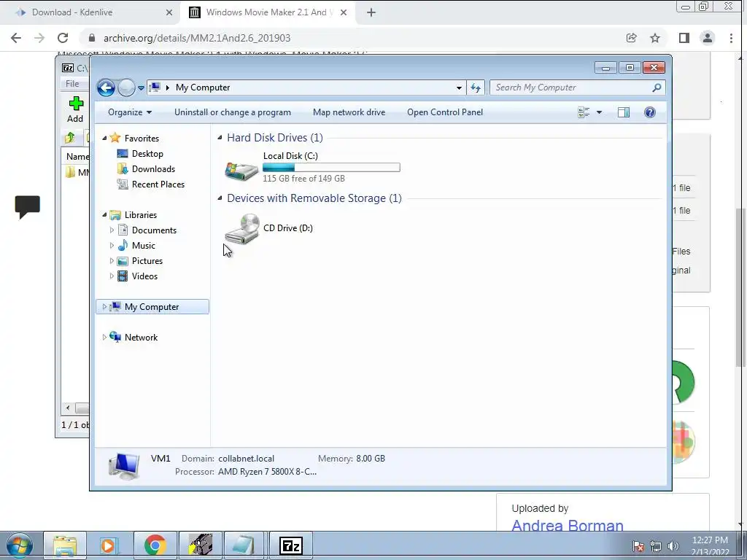The image size is (747, 560).
Task: Select the Music library icon
Action: point(123,245)
